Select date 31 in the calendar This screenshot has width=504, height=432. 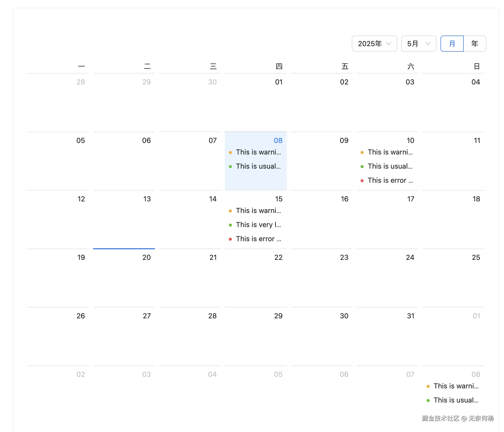pyautogui.click(x=411, y=316)
